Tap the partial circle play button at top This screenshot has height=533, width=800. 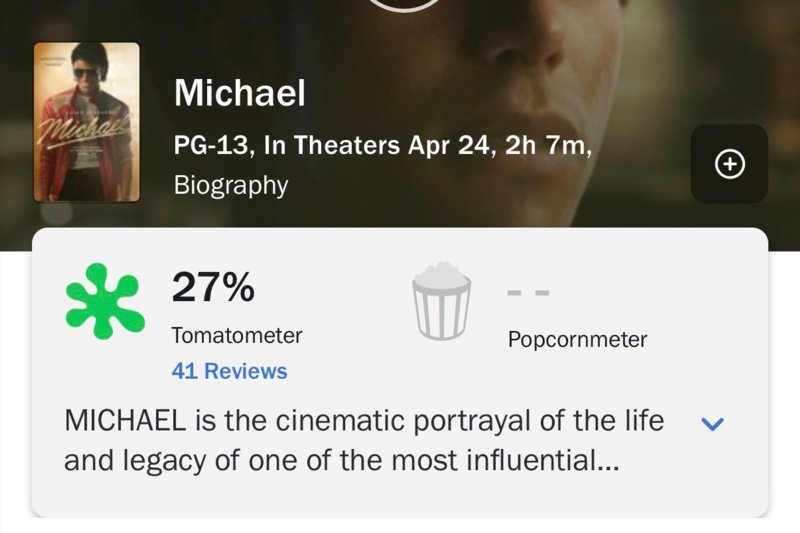click(x=405, y=5)
